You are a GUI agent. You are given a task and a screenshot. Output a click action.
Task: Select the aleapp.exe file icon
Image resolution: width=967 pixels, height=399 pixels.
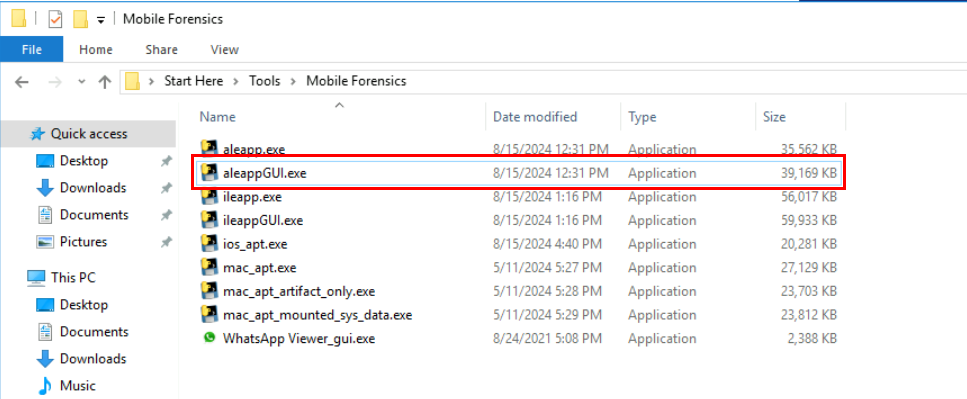[210, 149]
